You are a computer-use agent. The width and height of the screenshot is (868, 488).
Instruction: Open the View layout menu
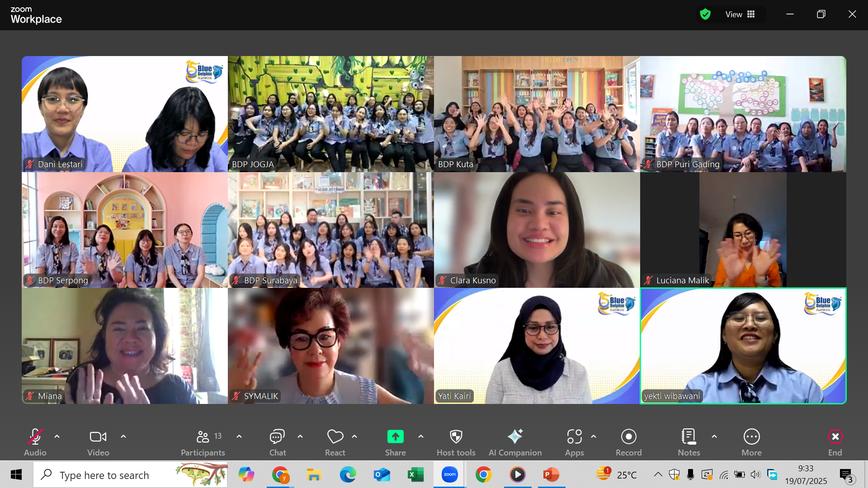[740, 14]
